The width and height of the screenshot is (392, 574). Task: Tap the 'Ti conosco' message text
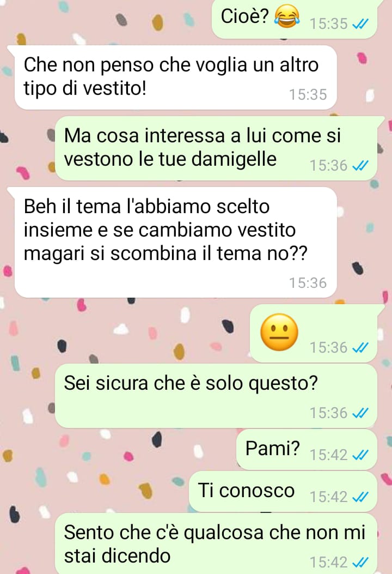[x=246, y=490]
